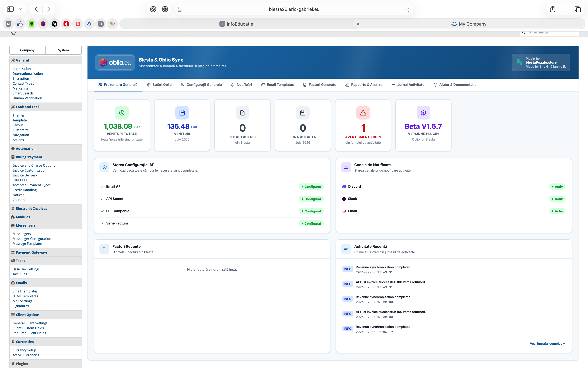588x368 pixels.
Task: Open the Localization settings link
Action: pos(22,69)
